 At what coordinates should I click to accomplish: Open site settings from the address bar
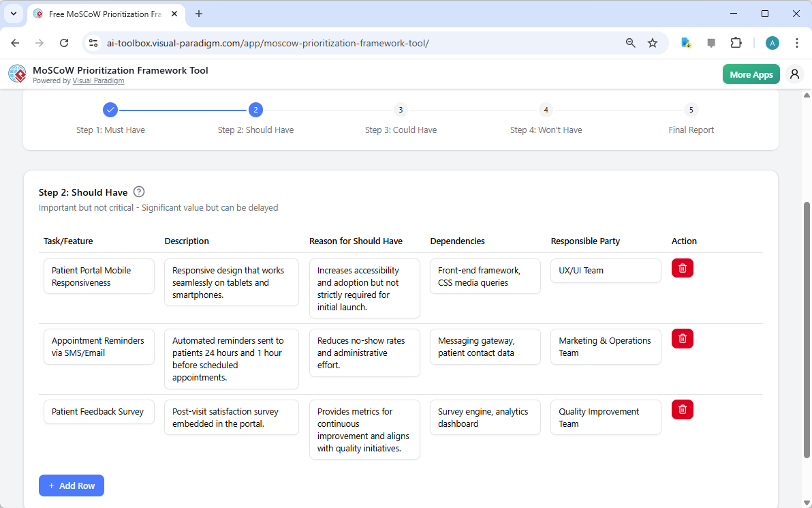tap(93, 42)
